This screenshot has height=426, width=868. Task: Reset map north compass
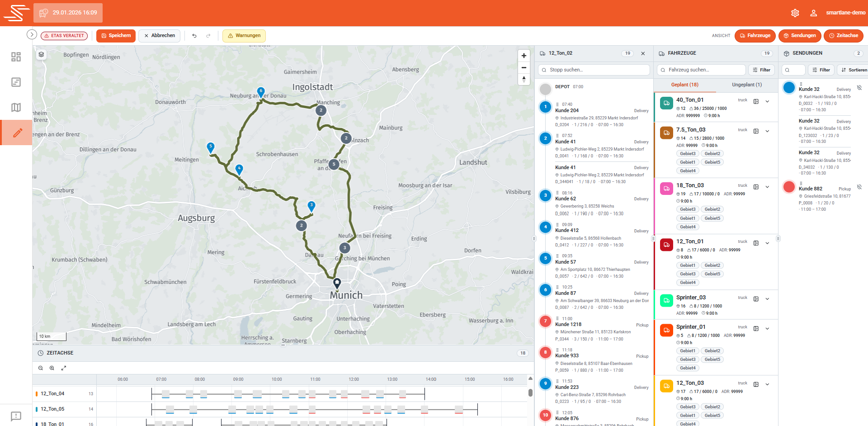(x=524, y=79)
